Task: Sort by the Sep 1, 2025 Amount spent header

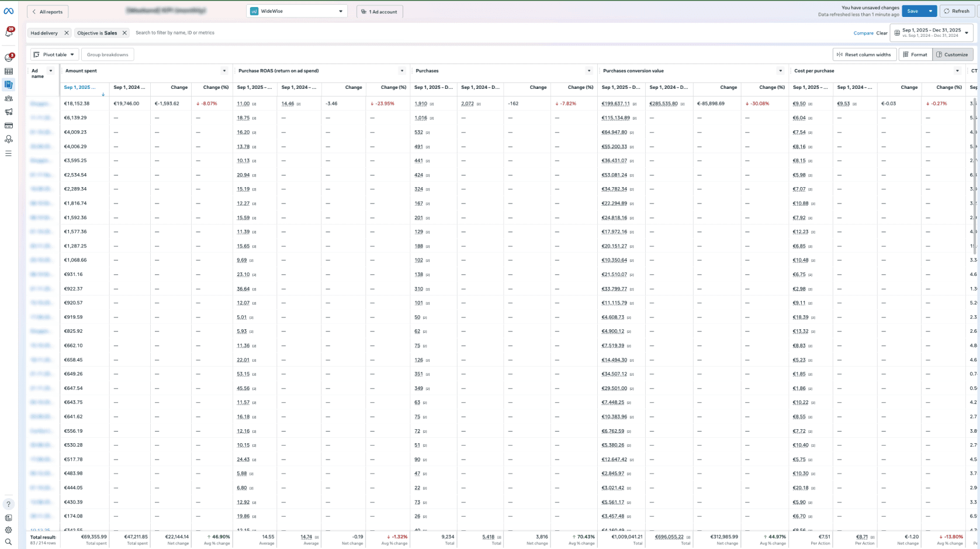Action: [80, 87]
